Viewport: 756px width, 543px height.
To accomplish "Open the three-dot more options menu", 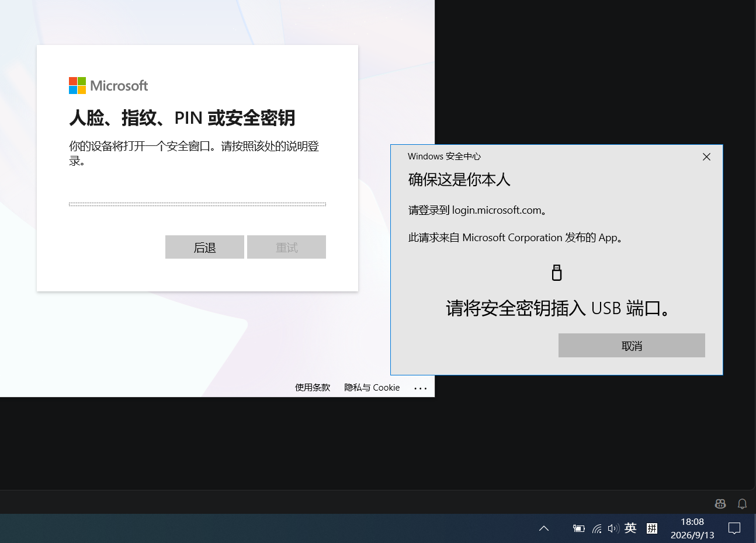I will pos(421,388).
